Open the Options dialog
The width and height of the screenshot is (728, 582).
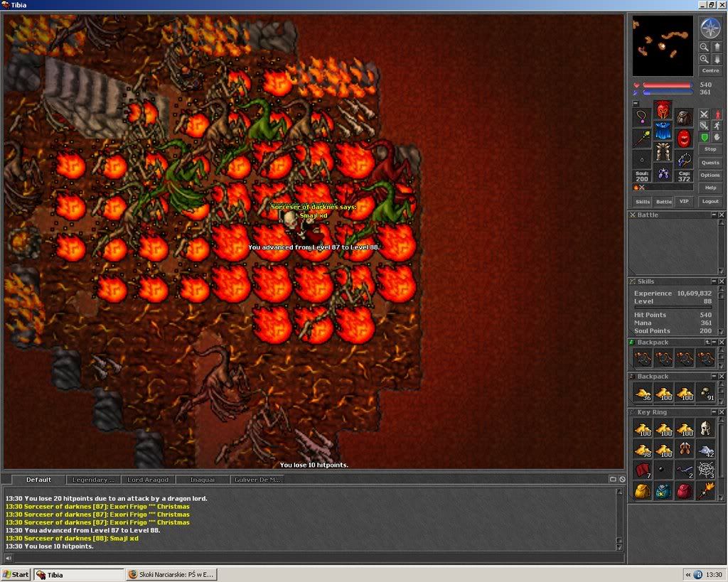coord(710,175)
